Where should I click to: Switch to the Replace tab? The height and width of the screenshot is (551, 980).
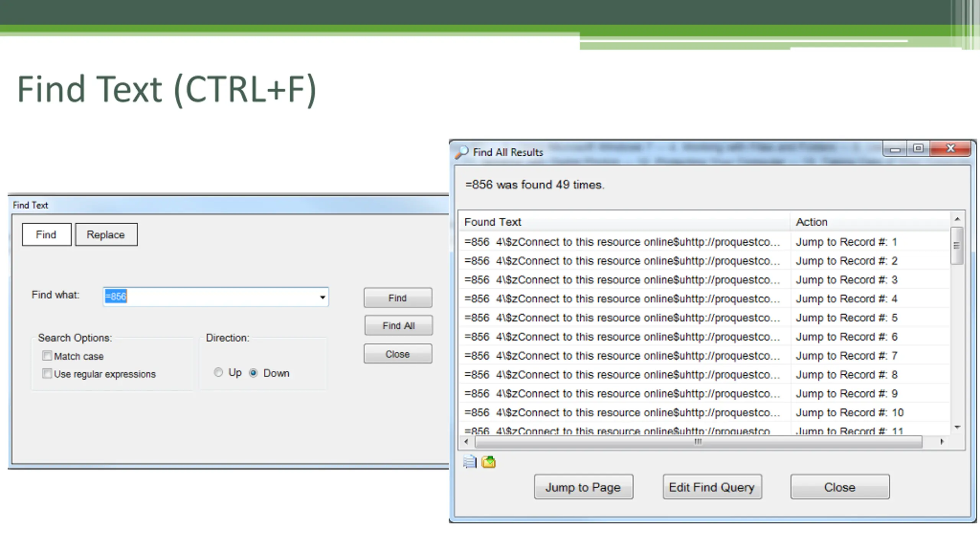[x=106, y=235]
